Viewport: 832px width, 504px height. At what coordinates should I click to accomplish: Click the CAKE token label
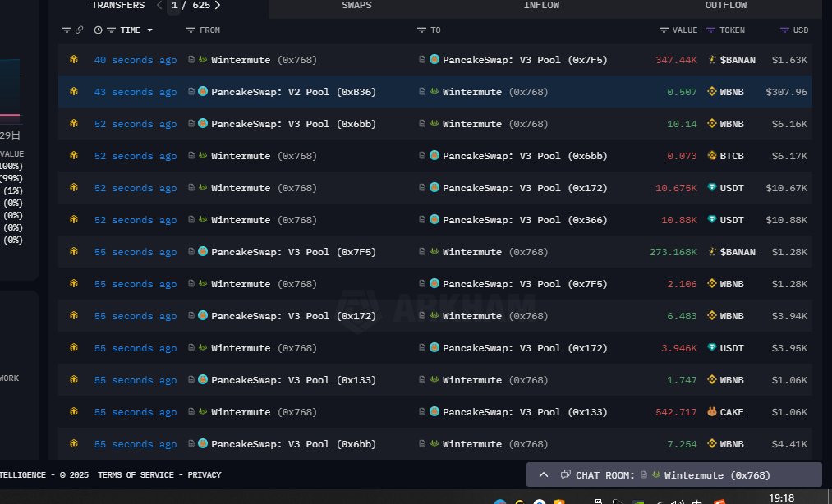[732, 412]
